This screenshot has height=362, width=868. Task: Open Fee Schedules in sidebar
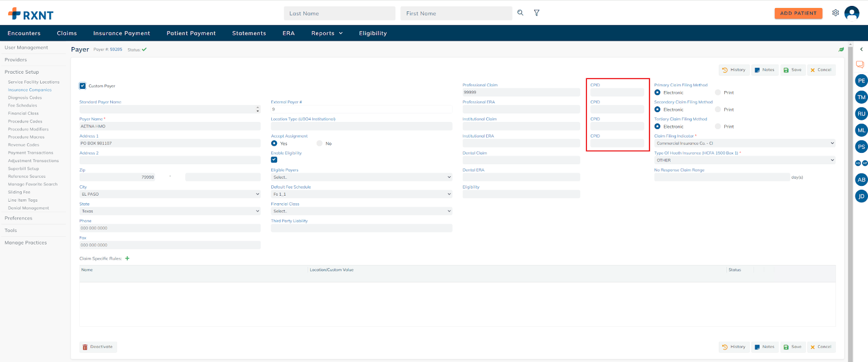23,106
